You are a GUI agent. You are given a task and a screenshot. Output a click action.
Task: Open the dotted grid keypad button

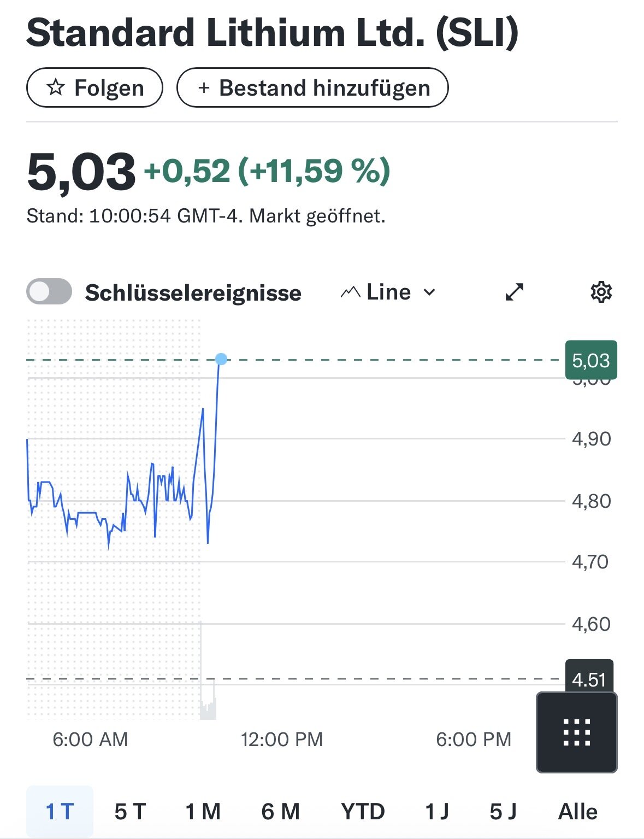pyautogui.click(x=577, y=732)
